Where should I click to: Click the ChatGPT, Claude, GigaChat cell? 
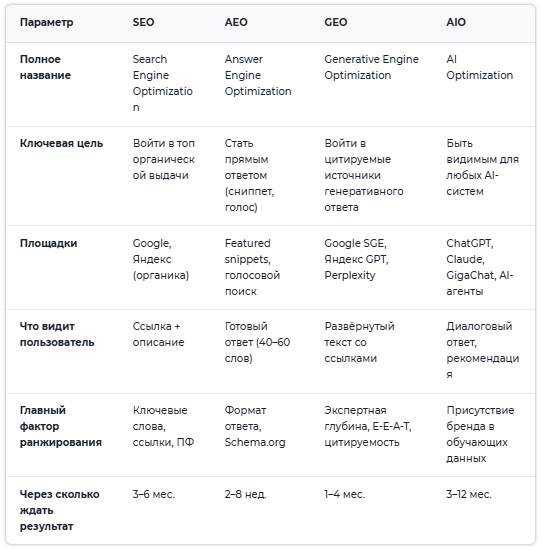pyautogui.click(x=480, y=267)
